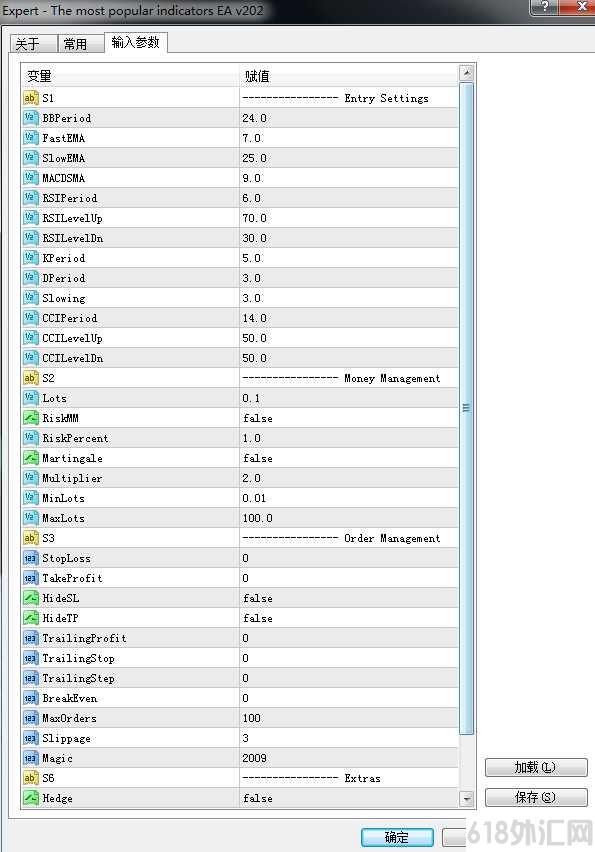Click the boolean icon beside RiskMM
The image size is (595, 852).
tap(30, 418)
